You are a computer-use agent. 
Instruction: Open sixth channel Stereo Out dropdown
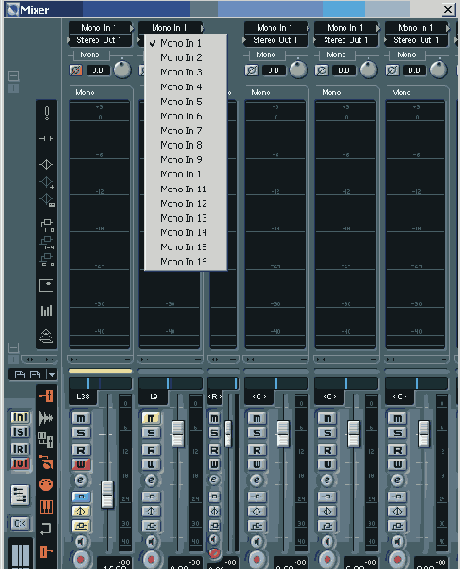416,40
